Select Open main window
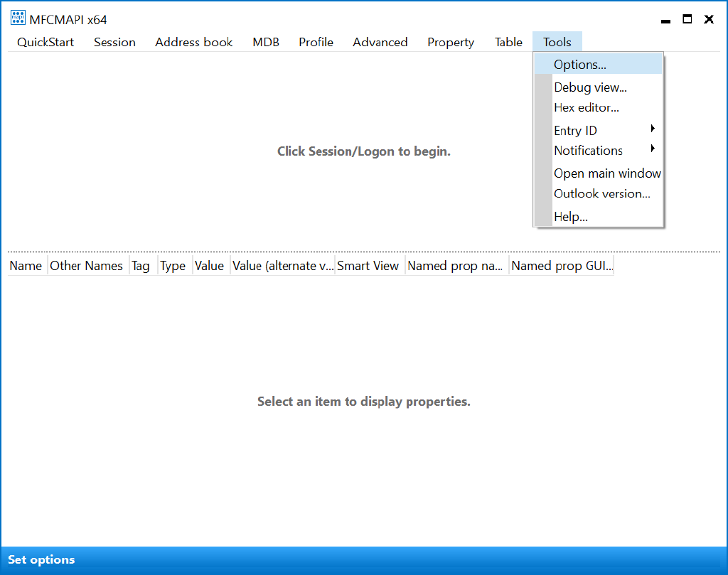The image size is (728, 575). pyautogui.click(x=607, y=173)
